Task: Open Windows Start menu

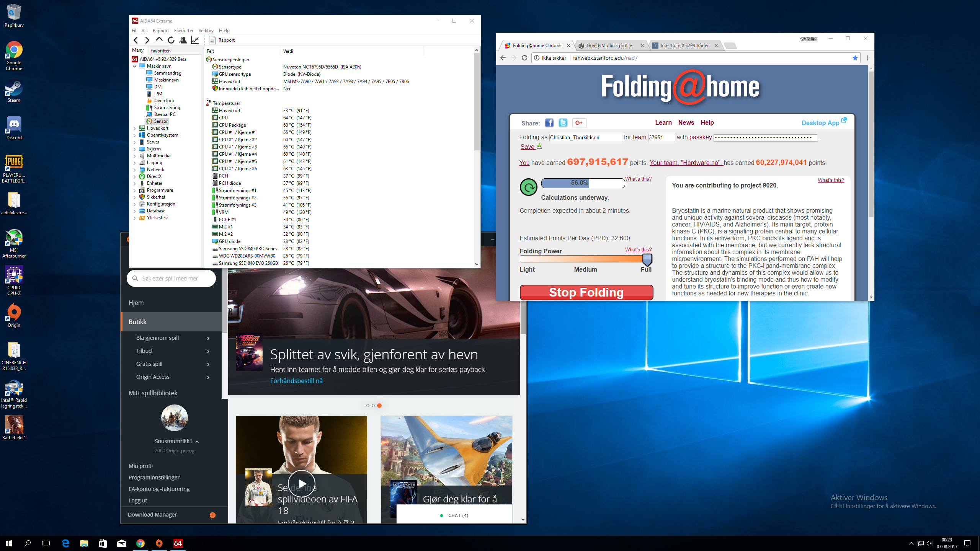Action: pyautogui.click(x=9, y=543)
